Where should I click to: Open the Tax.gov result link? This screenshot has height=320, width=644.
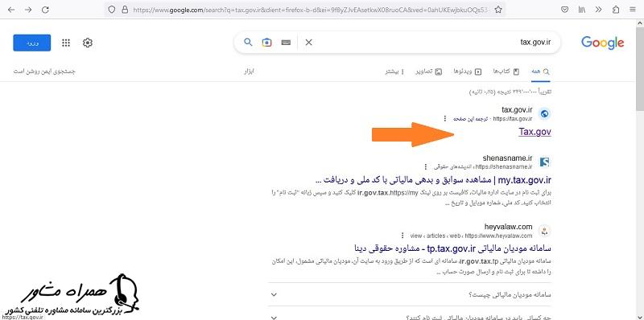(x=535, y=132)
